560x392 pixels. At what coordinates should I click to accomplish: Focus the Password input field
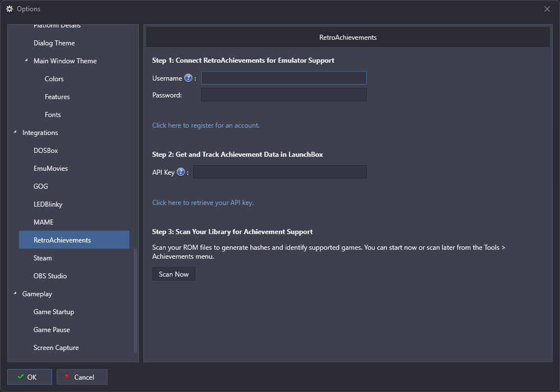click(283, 95)
